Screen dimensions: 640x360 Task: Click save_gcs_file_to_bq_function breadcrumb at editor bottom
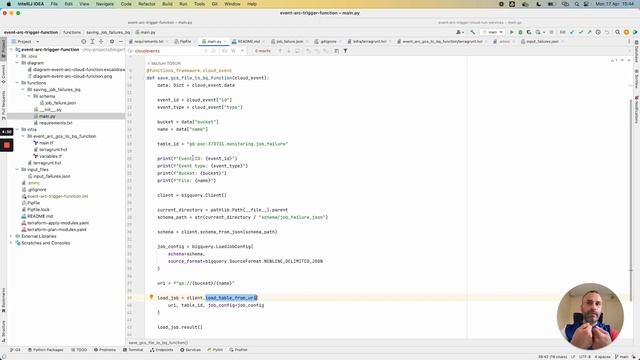(158, 343)
